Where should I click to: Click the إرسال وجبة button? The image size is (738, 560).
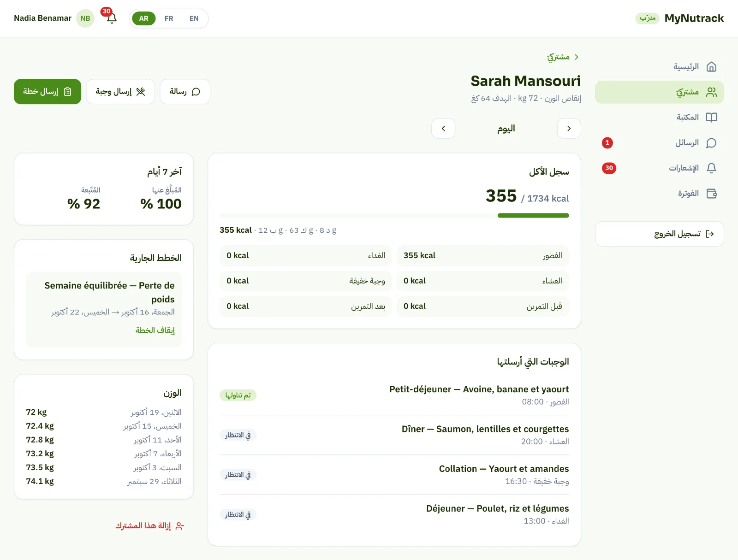(x=120, y=92)
